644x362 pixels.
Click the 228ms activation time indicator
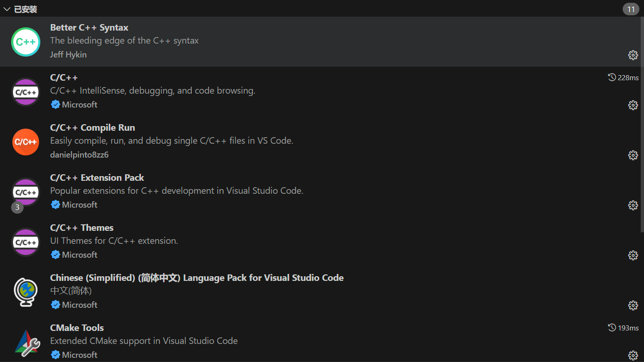623,77
